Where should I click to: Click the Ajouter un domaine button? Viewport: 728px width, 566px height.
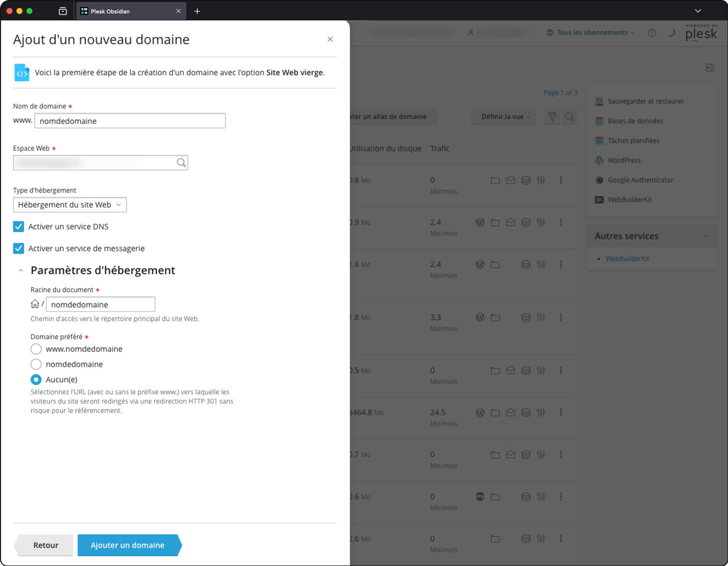pyautogui.click(x=129, y=545)
